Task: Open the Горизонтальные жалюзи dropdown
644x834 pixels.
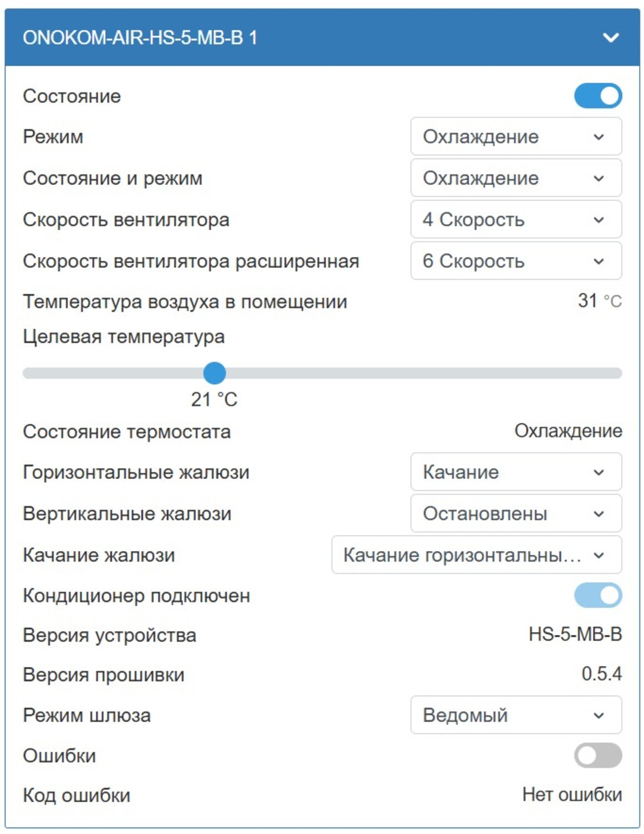Action: [x=516, y=472]
